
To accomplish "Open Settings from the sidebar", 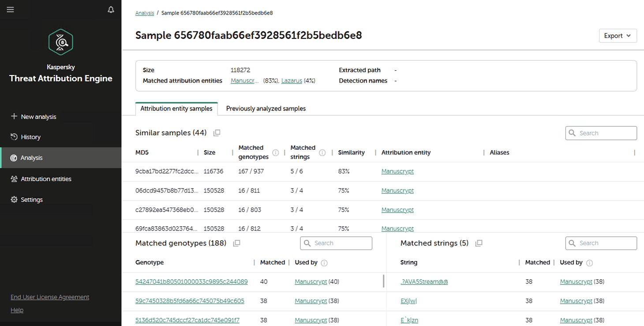I will click(x=32, y=200).
